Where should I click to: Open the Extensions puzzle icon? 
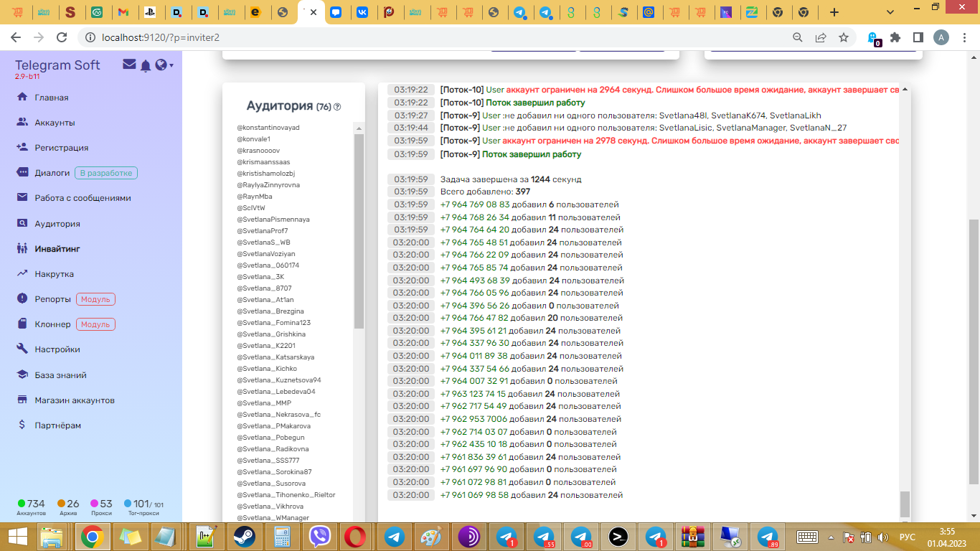click(895, 37)
